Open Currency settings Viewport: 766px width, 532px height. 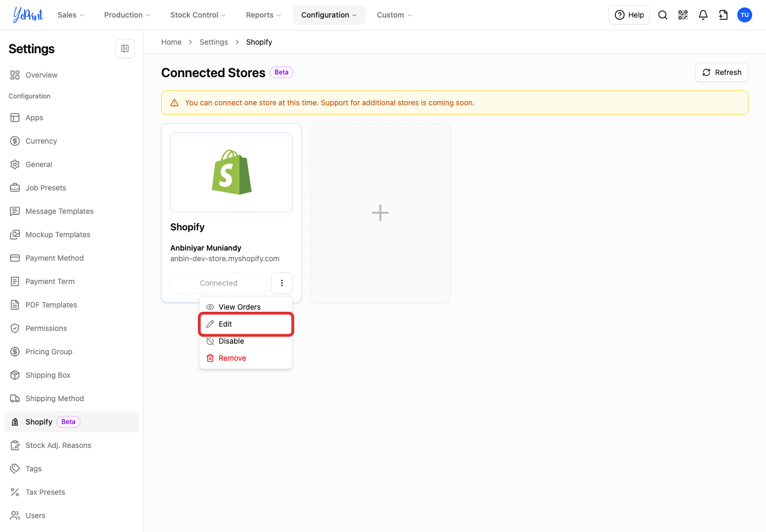coord(71,141)
